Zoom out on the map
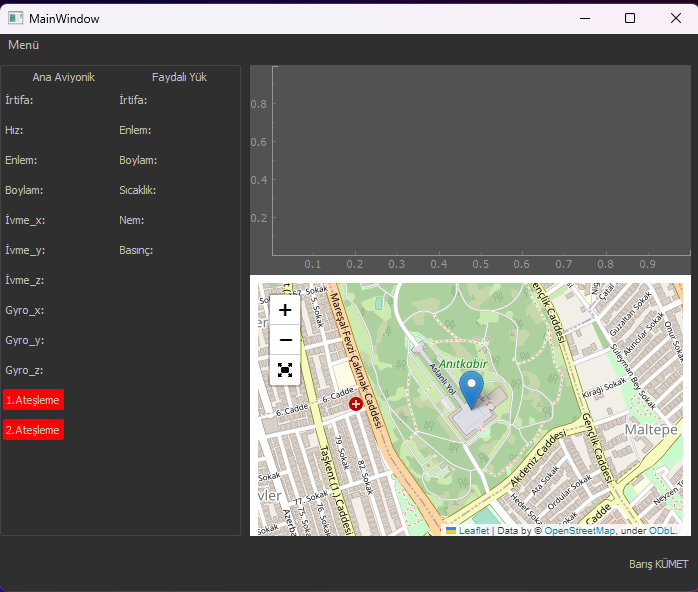 285,340
